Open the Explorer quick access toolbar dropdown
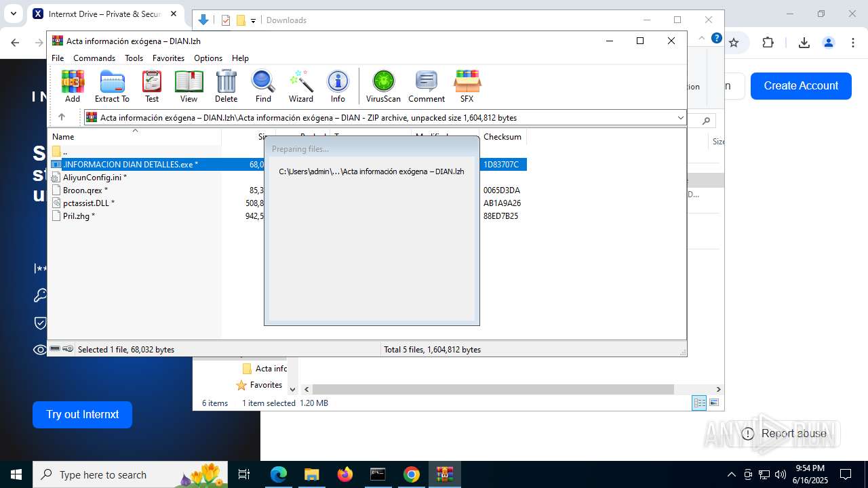The image size is (868, 488). 253,20
